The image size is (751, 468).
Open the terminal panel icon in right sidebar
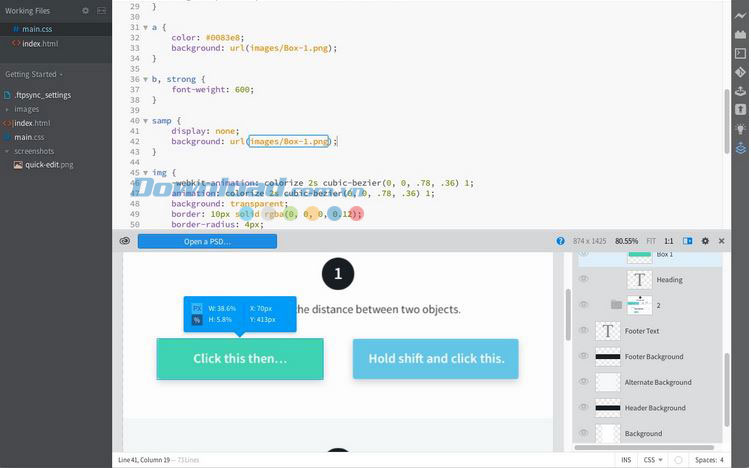point(740,53)
